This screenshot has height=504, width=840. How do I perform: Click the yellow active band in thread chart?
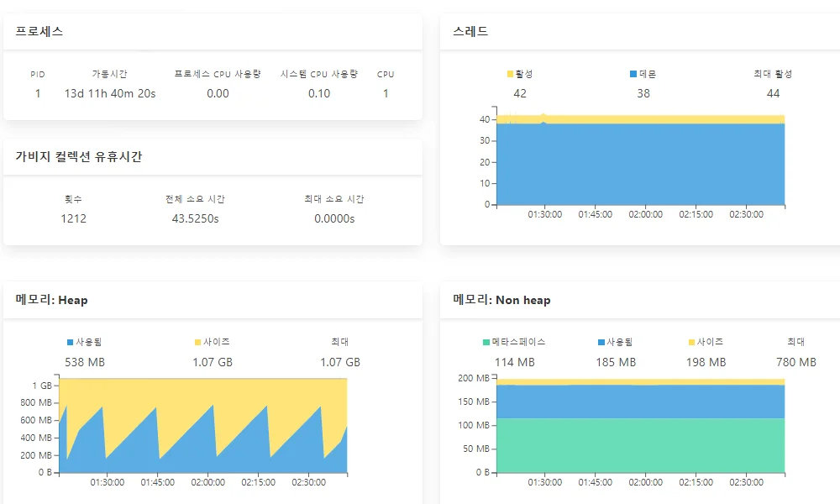click(641, 119)
